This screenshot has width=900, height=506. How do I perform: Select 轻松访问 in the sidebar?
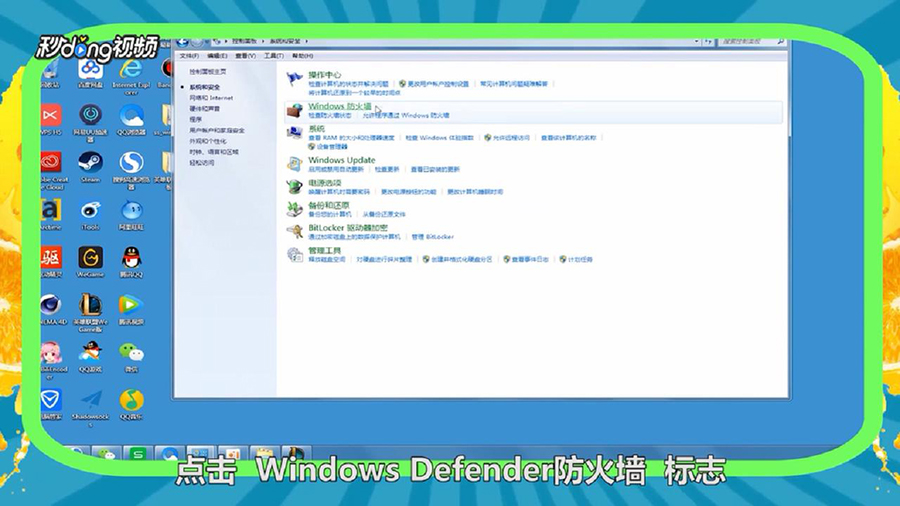[201, 163]
